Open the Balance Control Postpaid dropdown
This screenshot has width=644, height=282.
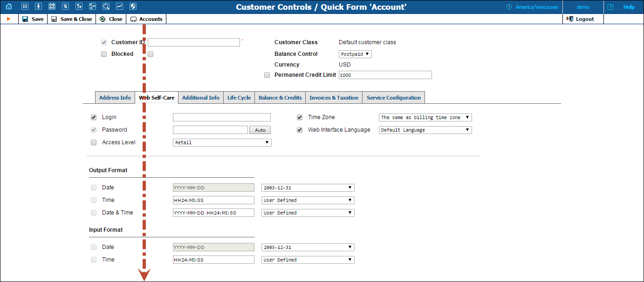[355, 54]
